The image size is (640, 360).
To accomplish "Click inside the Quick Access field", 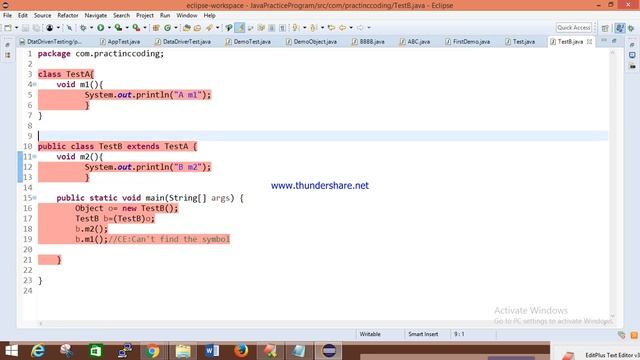I will [573, 28].
